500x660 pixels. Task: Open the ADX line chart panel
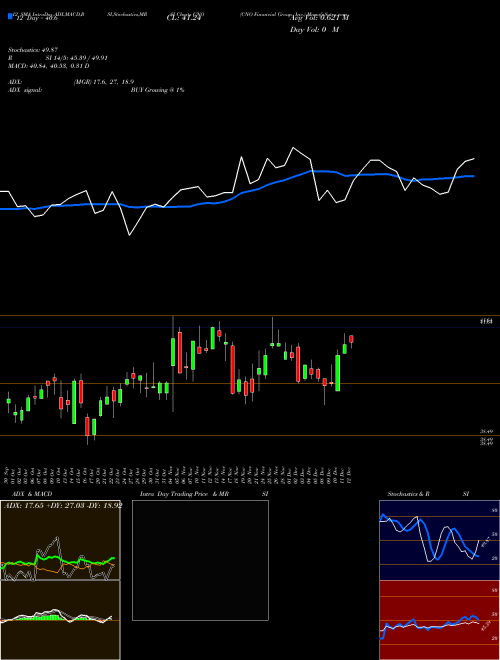pyautogui.click(x=60, y=540)
